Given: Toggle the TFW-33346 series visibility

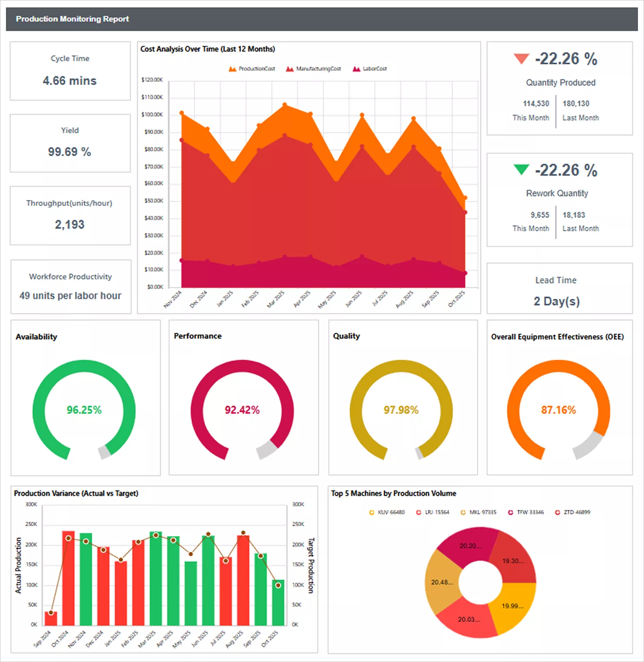Looking at the screenshot, I should 510,512.
